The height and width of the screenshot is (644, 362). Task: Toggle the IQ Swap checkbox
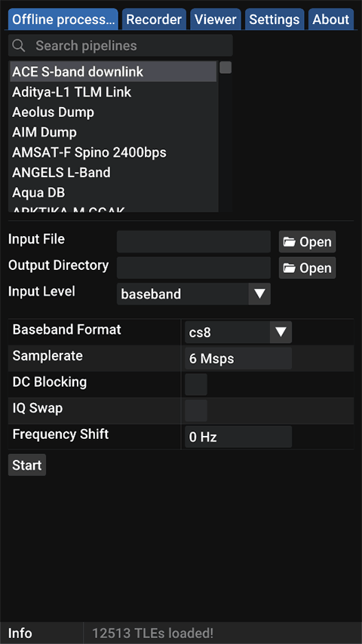196,411
